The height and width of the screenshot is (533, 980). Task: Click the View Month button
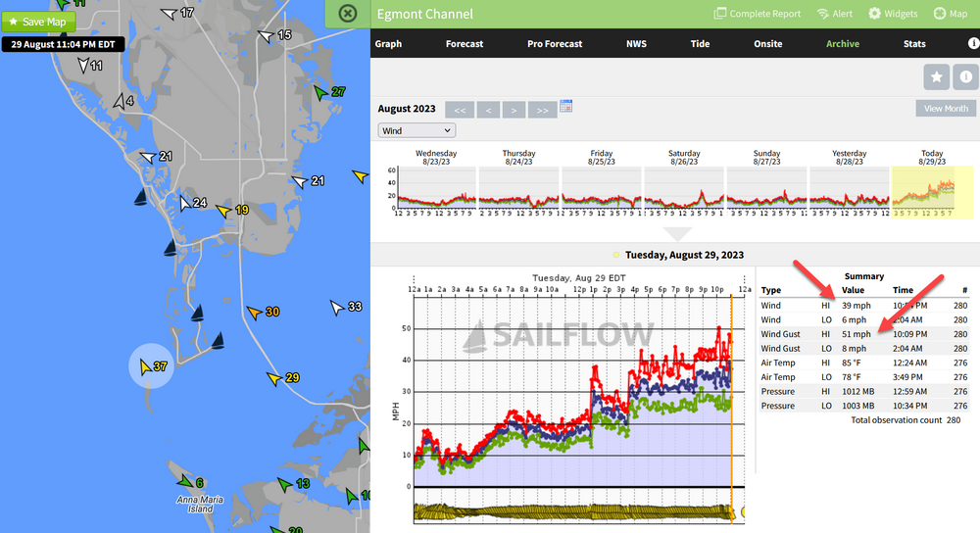pyautogui.click(x=946, y=108)
